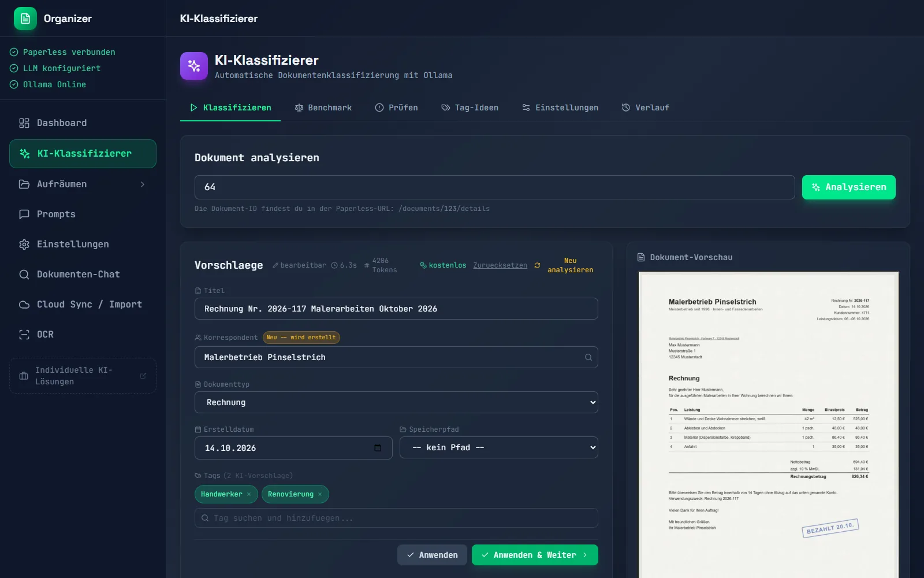Switch to the Prüfen tab

(x=397, y=108)
